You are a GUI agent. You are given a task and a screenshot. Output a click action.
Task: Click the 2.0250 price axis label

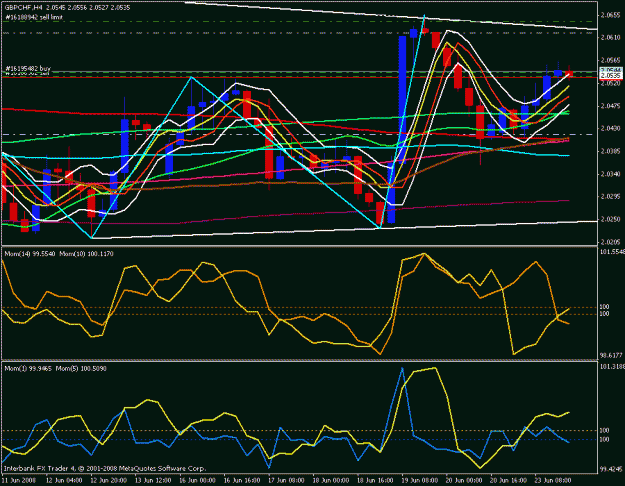click(x=611, y=219)
